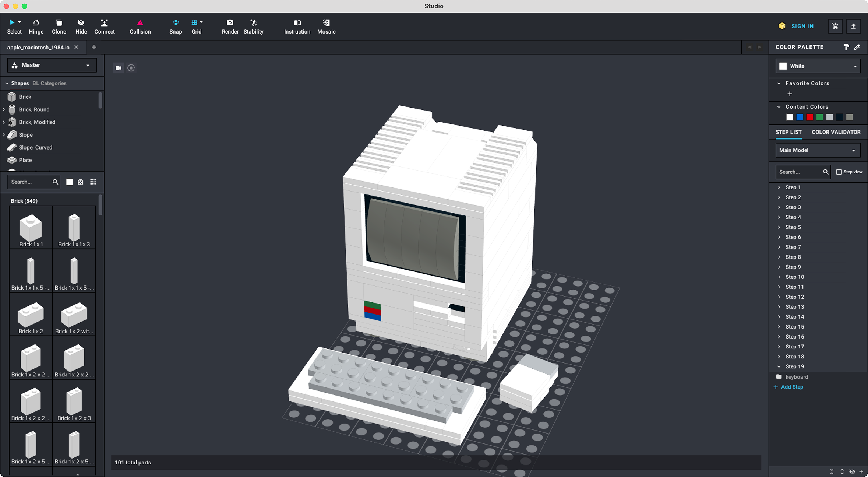The height and width of the screenshot is (477, 868).
Task: Switch to BL Categories tab
Action: [49, 83]
